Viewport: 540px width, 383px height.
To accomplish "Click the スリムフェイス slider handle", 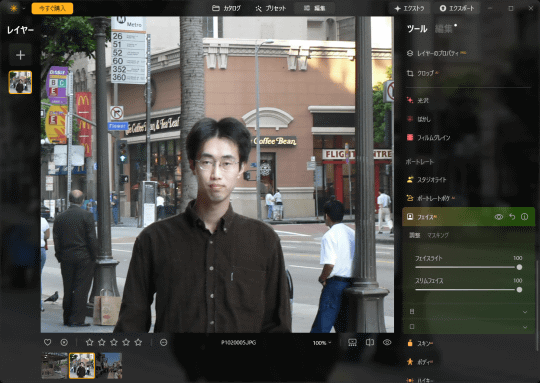I will [x=519, y=290].
